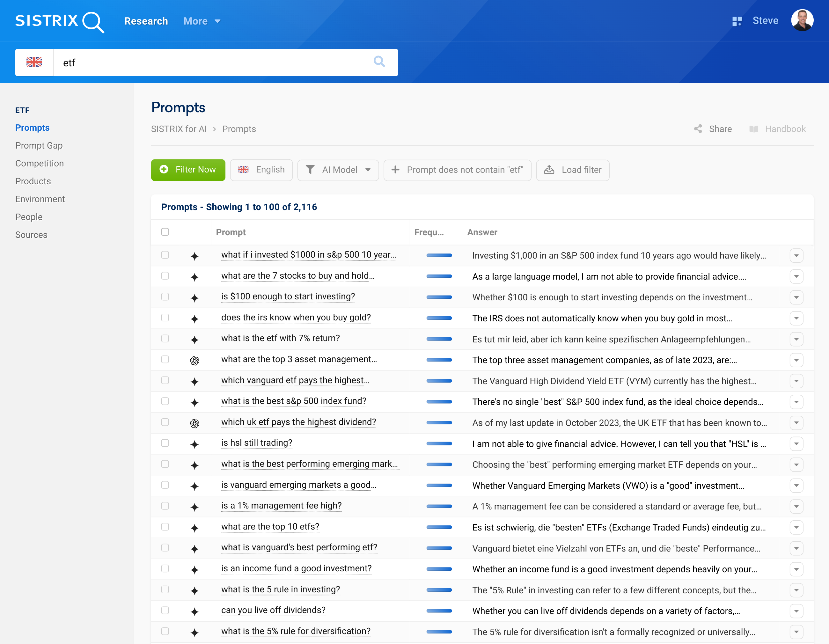Click Gemini icon for 'what are the 7 stocks' row

195,277
